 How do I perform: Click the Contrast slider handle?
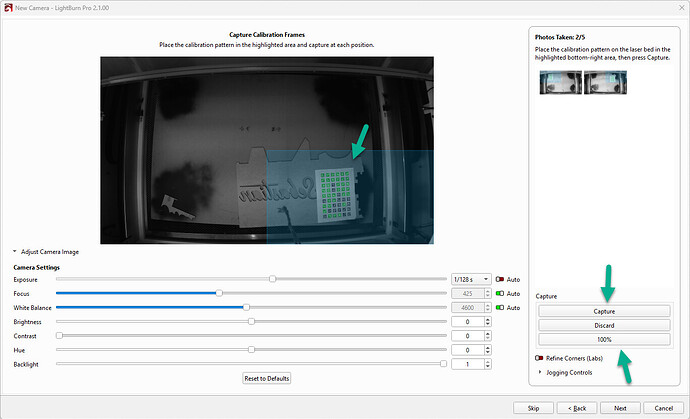pyautogui.click(x=59, y=335)
